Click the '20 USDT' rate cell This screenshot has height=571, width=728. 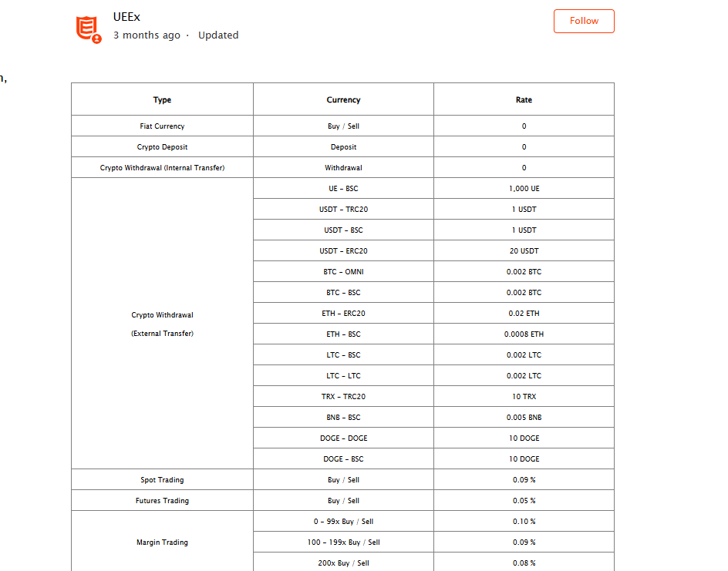(524, 251)
